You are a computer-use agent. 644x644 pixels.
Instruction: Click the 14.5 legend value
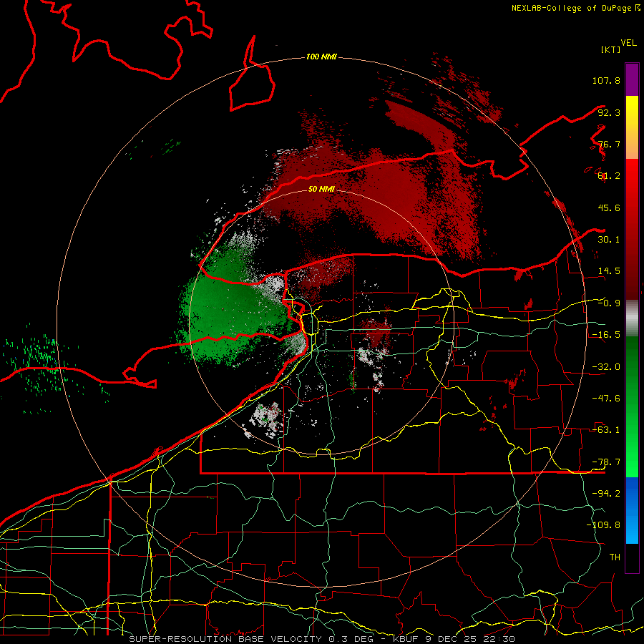click(x=609, y=271)
